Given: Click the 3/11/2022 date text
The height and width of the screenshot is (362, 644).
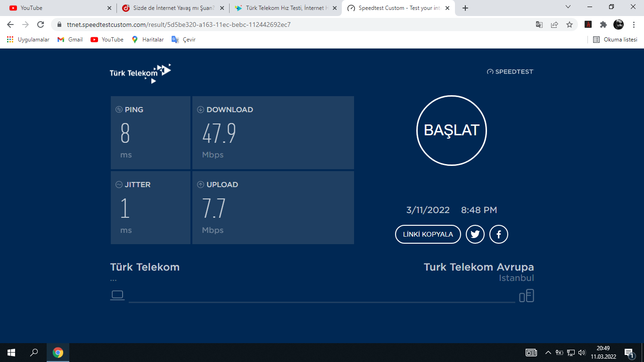Looking at the screenshot, I should pos(428,210).
